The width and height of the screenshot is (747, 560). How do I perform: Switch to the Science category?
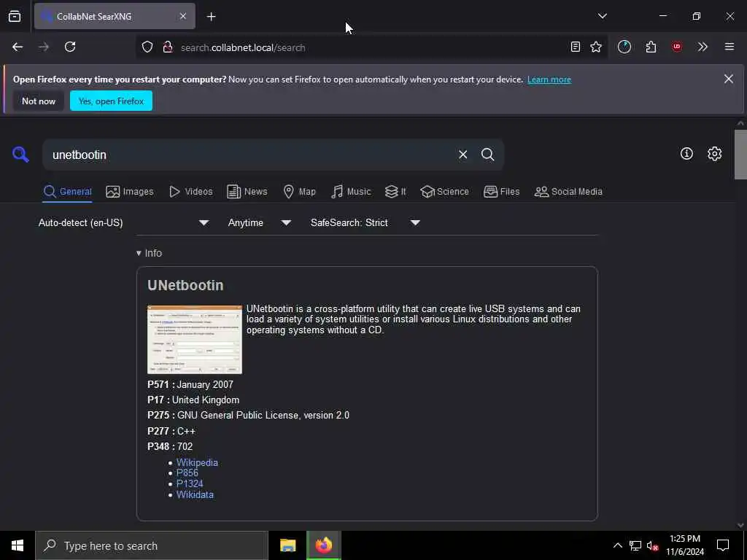click(x=444, y=192)
